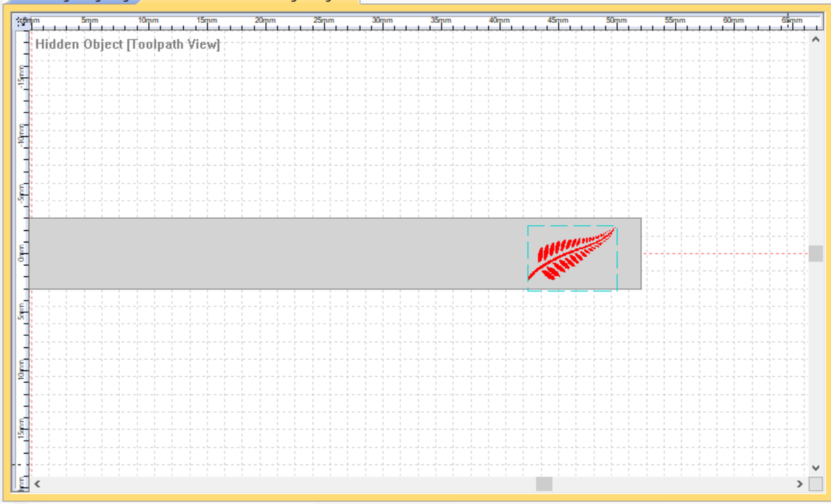Click the square box at scrollbar corner
831x504 pixels.
click(815, 484)
